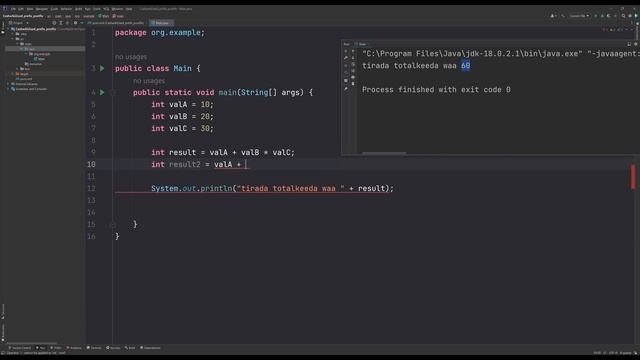Screen dimensions: 640x360
Task: Collapse the main method fold marker
Action: click(x=112, y=93)
